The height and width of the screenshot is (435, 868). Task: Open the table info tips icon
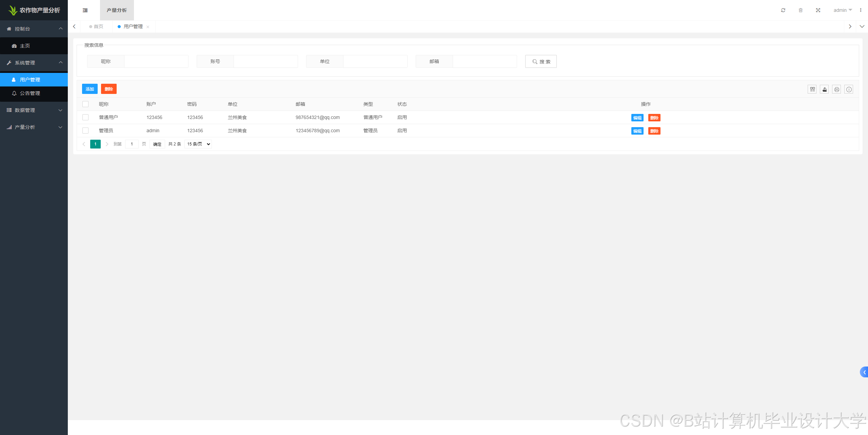[849, 90]
